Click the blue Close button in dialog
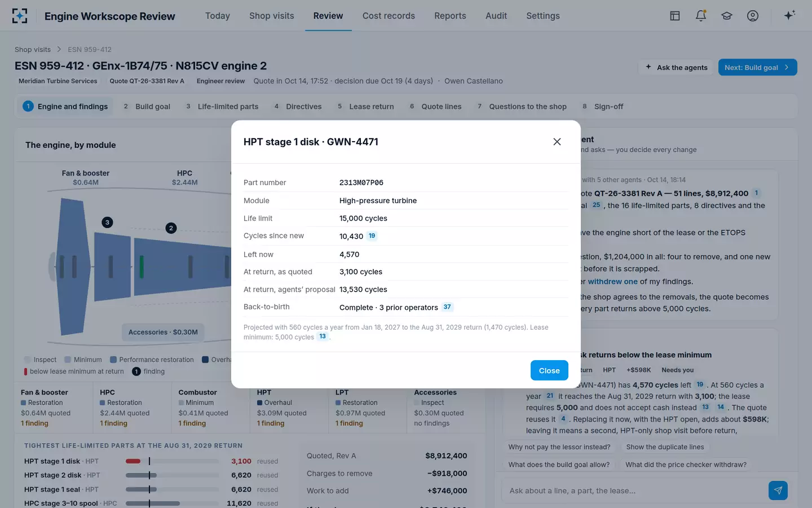 click(x=549, y=370)
